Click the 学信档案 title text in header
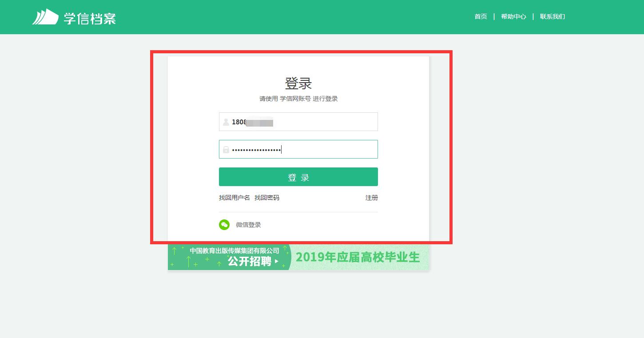 click(90, 18)
